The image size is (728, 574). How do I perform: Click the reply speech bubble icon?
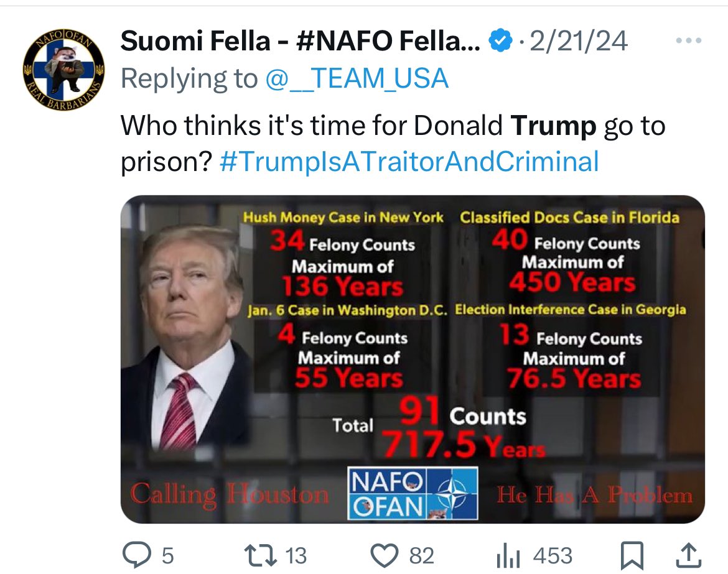[134, 555]
